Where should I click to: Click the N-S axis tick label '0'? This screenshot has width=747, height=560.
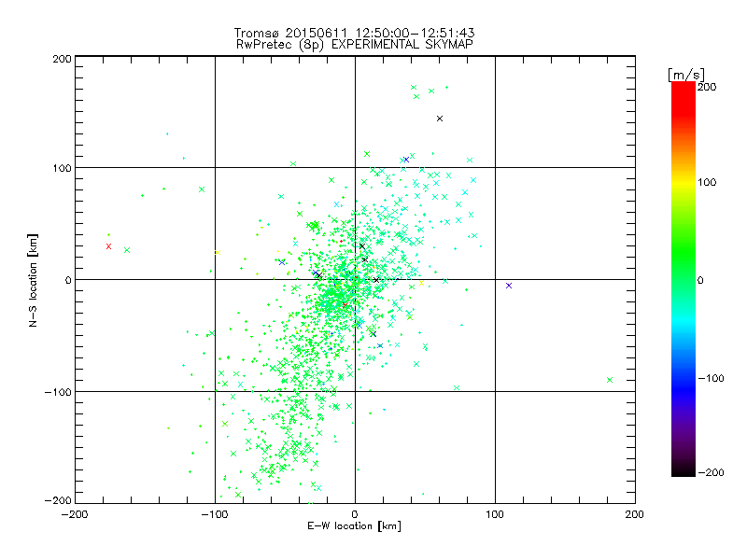(x=68, y=280)
